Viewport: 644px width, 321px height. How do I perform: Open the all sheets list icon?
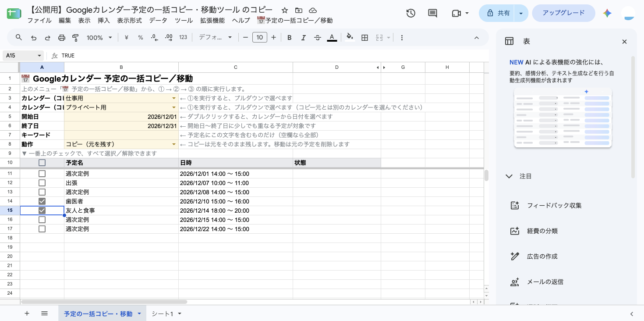(x=44, y=314)
